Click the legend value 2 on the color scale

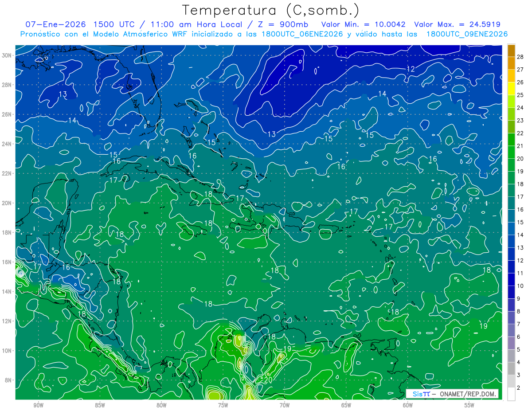coord(519,388)
